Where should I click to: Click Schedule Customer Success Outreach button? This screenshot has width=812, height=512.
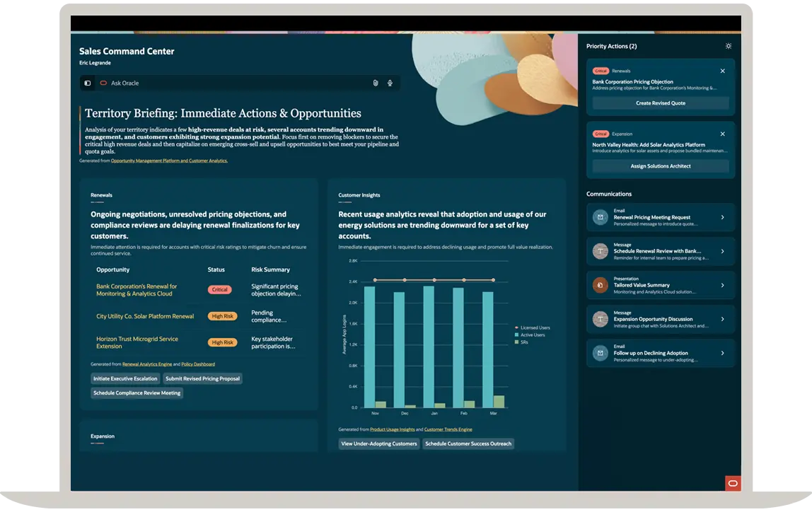468,443
